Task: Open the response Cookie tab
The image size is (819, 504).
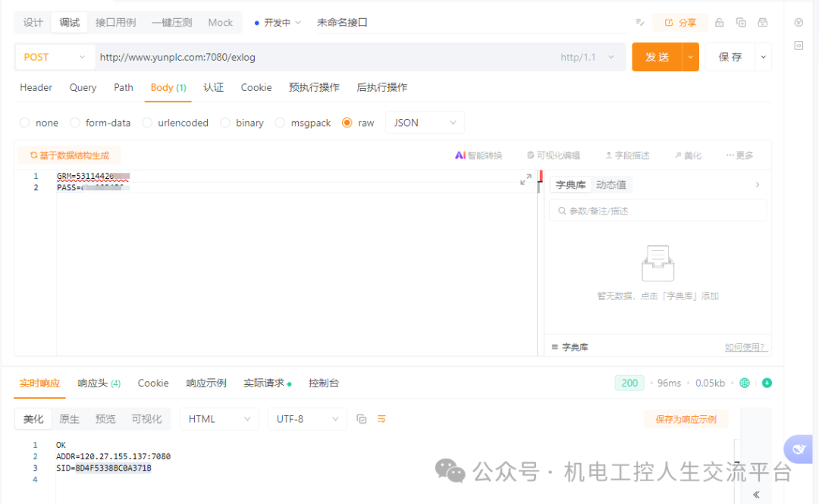Action: (153, 383)
